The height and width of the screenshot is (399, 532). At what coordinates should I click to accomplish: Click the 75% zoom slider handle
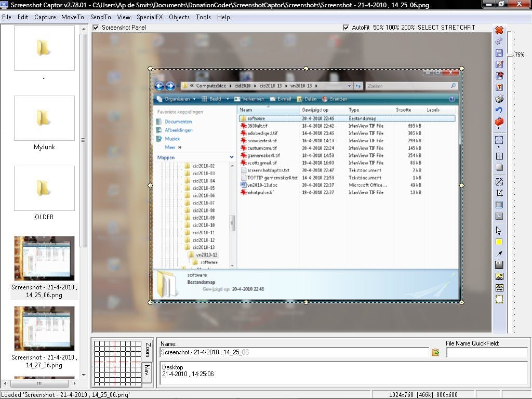pos(511,55)
